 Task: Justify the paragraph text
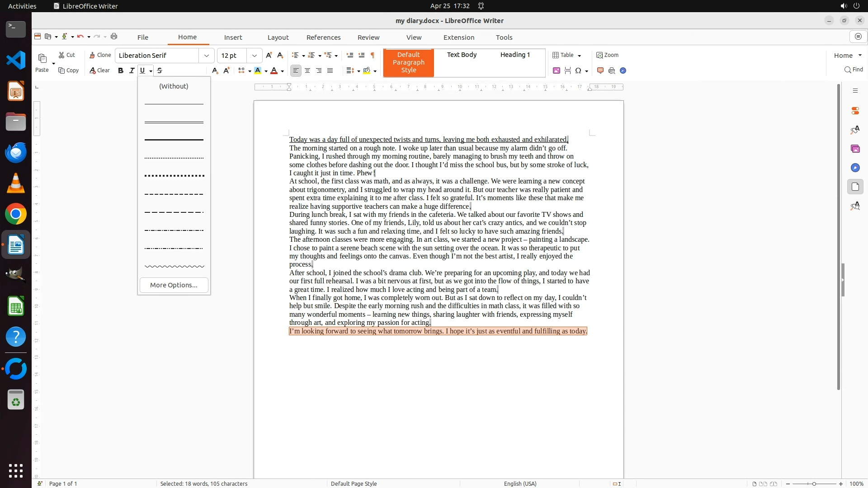pyautogui.click(x=330, y=70)
